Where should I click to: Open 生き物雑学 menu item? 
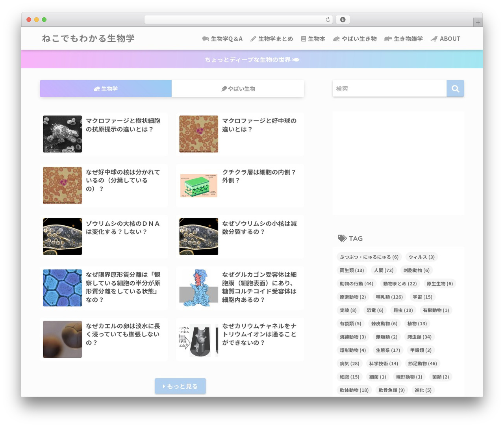click(404, 39)
